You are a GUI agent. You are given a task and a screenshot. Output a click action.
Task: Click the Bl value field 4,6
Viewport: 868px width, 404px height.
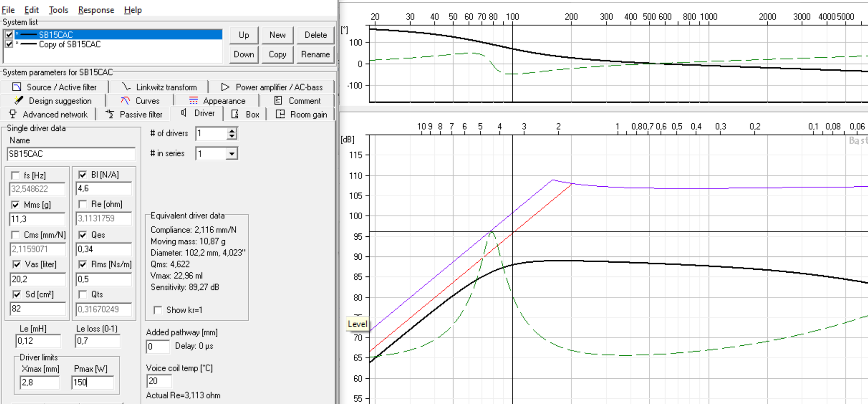click(x=104, y=189)
